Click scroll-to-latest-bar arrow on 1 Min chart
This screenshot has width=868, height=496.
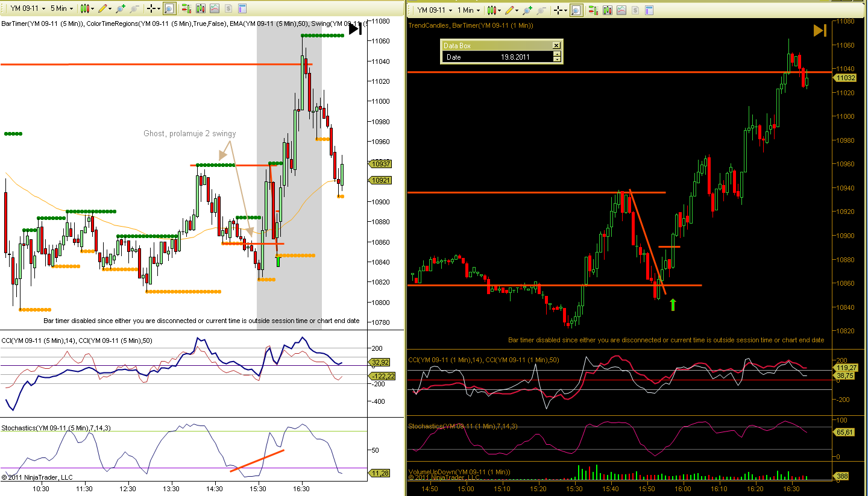point(820,30)
